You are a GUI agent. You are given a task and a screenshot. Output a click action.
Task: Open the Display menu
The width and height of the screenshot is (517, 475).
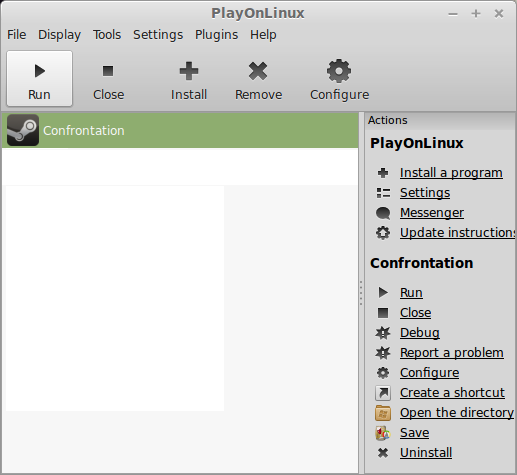[59, 35]
